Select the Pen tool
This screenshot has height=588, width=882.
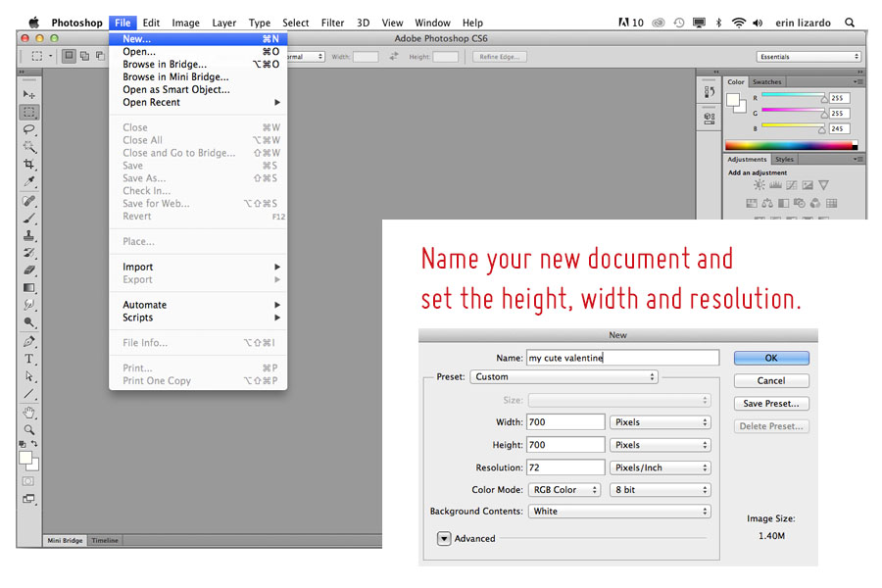28,342
